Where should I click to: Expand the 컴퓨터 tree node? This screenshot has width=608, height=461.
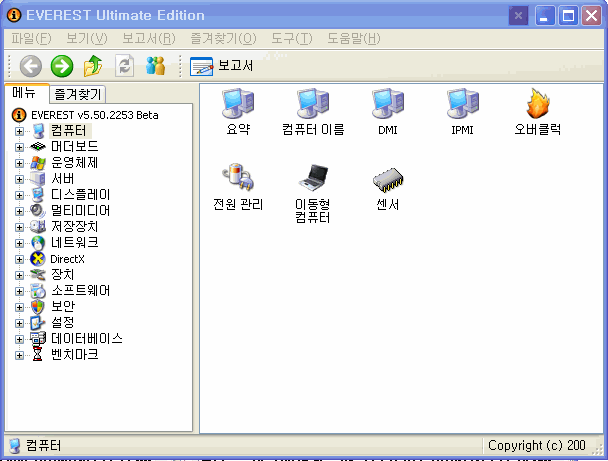pyautogui.click(x=19, y=131)
